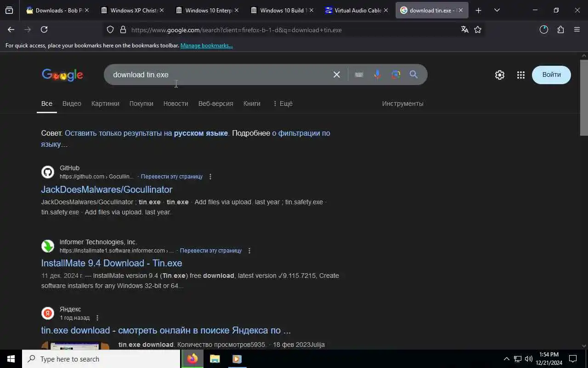588x368 pixels.
Task: Open InstallMate 9.4 Download result
Action: click(x=112, y=263)
